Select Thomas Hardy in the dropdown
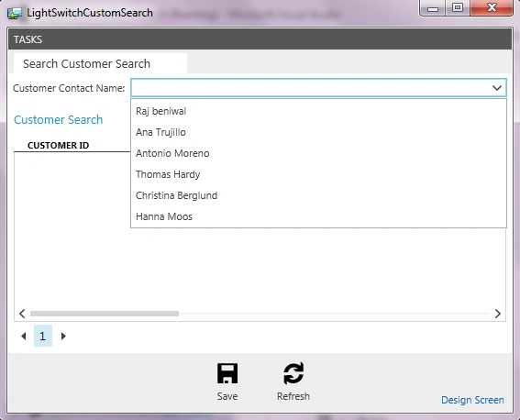This screenshot has width=520, height=420. click(318, 174)
